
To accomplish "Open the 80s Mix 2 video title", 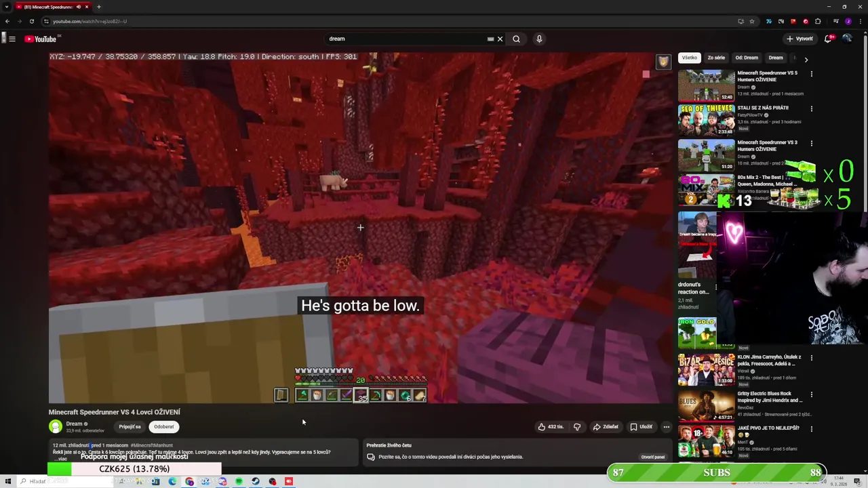I will tap(768, 180).
